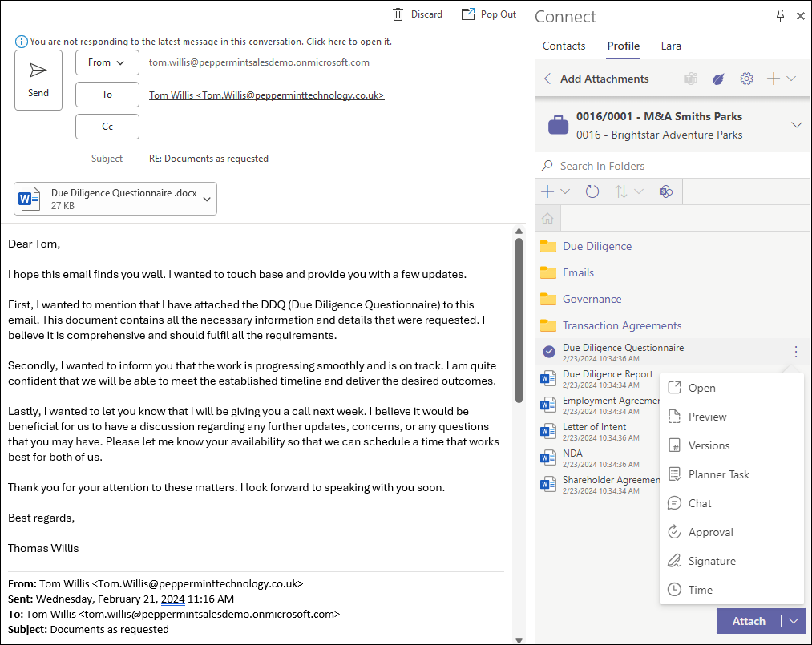Click the plus icon in Connect header
The width and height of the screenshot is (812, 645).
pyautogui.click(x=774, y=79)
